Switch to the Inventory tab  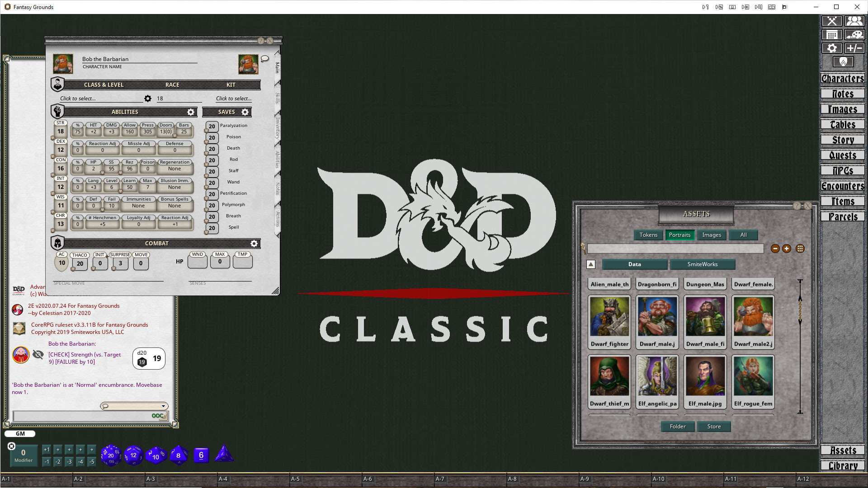coord(276,129)
